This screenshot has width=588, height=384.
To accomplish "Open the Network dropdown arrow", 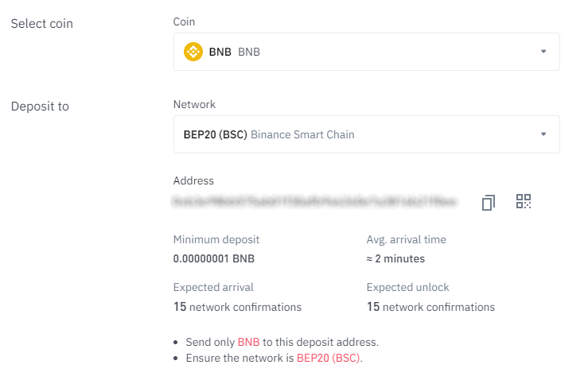I will 543,134.
